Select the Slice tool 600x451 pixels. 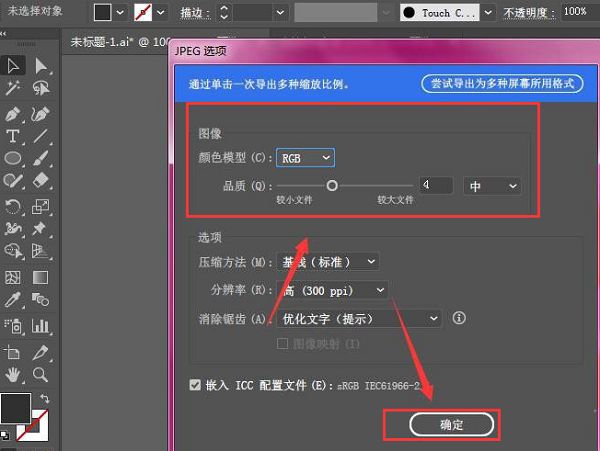click(41, 353)
